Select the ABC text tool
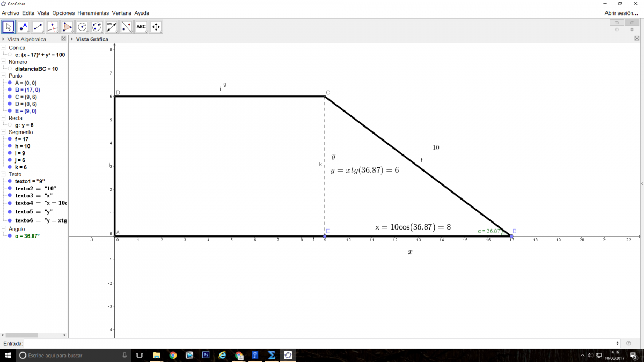 tap(141, 27)
